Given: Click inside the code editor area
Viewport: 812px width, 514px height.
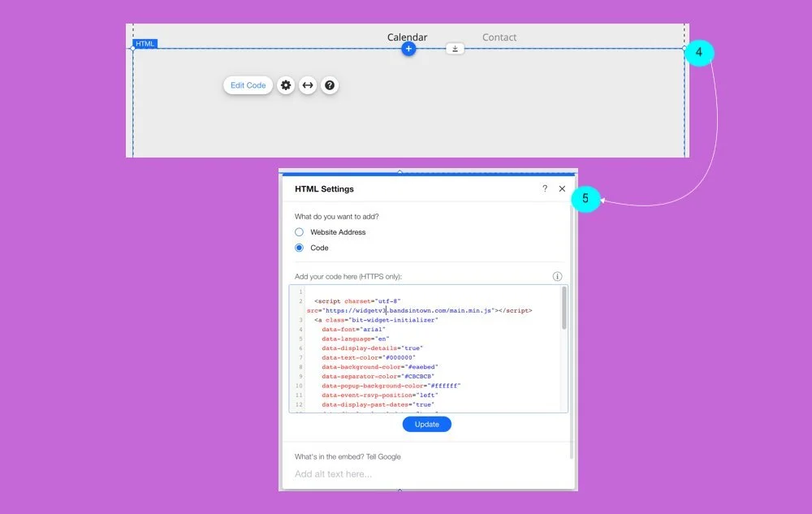Looking at the screenshot, I should click(428, 348).
